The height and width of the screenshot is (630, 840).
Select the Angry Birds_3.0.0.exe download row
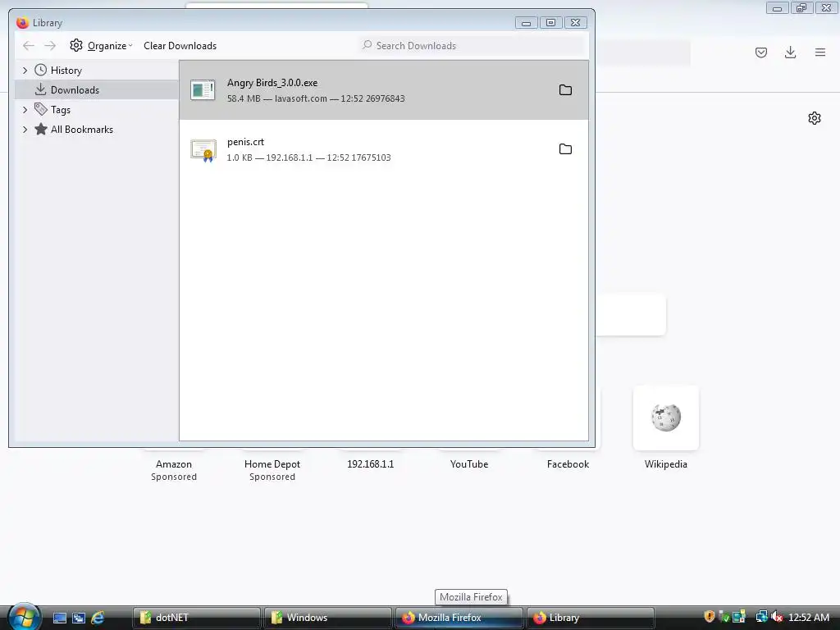pyautogui.click(x=384, y=90)
